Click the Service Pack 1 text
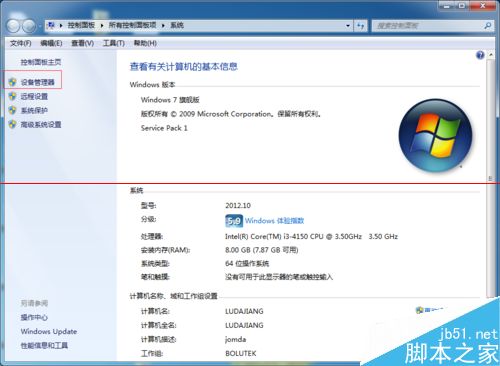Screen dimensions: 500x366 [x=164, y=128]
